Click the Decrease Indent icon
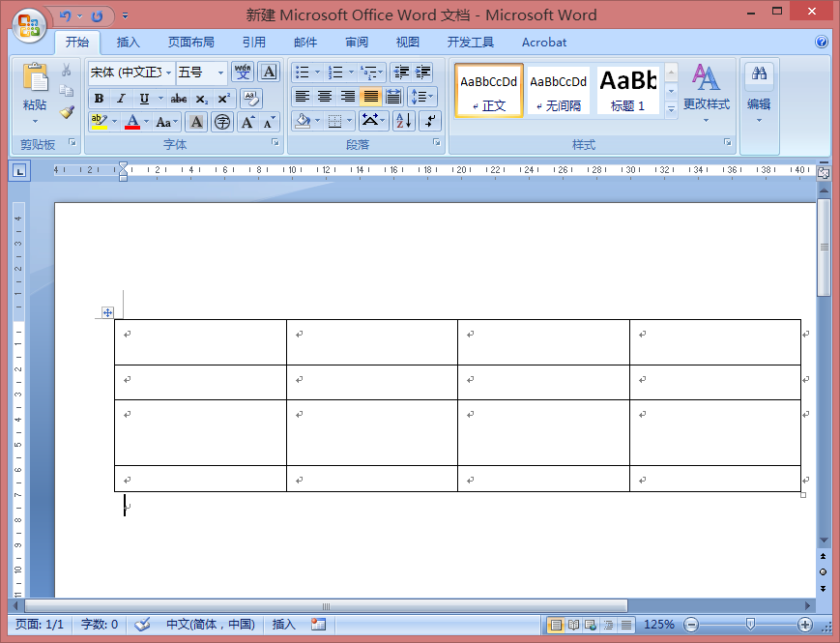 (x=401, y=72)
